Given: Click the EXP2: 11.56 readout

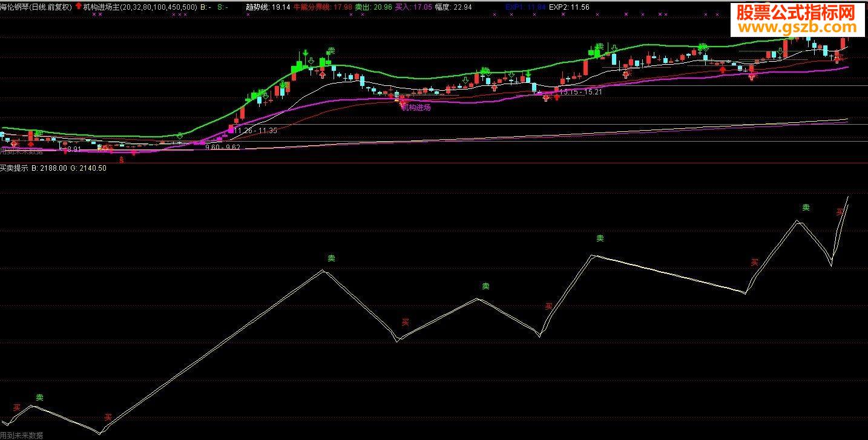Looking at the screenshot, I should pos(569,7).
